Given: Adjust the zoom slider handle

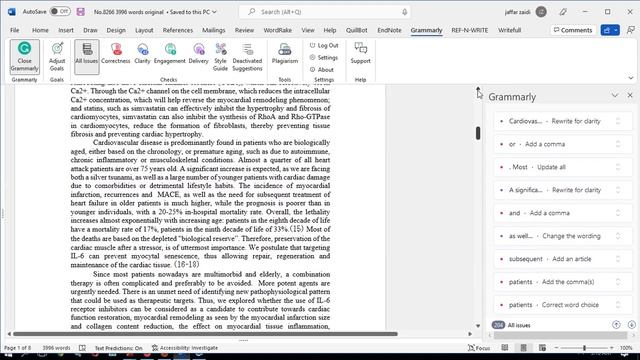Looking at the screenshot, I should tap(584, 348).
